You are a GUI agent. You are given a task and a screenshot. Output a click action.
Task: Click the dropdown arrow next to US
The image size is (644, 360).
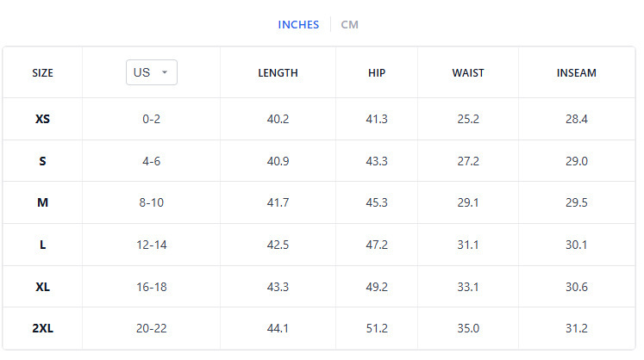coord(165,73)
